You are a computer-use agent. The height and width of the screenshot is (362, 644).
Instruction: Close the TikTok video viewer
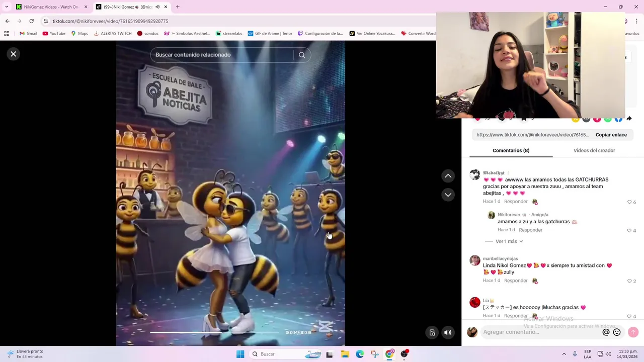[14, 54]
